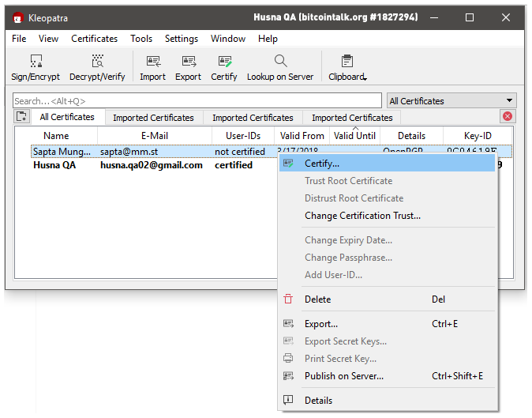Open the Help menu
The image size is (532, 418).
[x=268, y=39]
